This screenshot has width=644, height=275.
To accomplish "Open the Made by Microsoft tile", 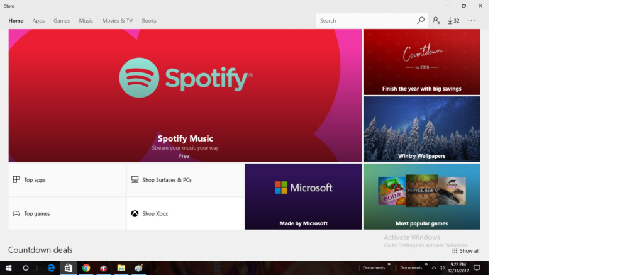I will pos(304,196).
